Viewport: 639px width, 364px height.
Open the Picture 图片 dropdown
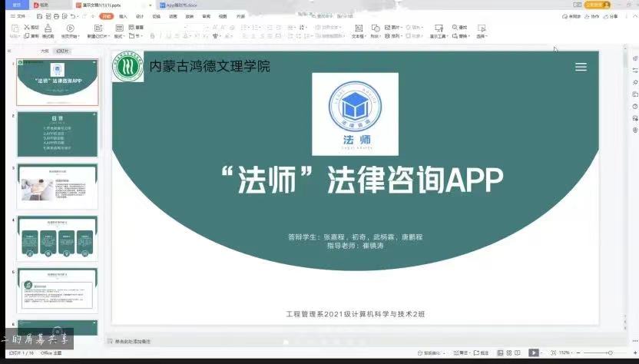pos(393,28)
